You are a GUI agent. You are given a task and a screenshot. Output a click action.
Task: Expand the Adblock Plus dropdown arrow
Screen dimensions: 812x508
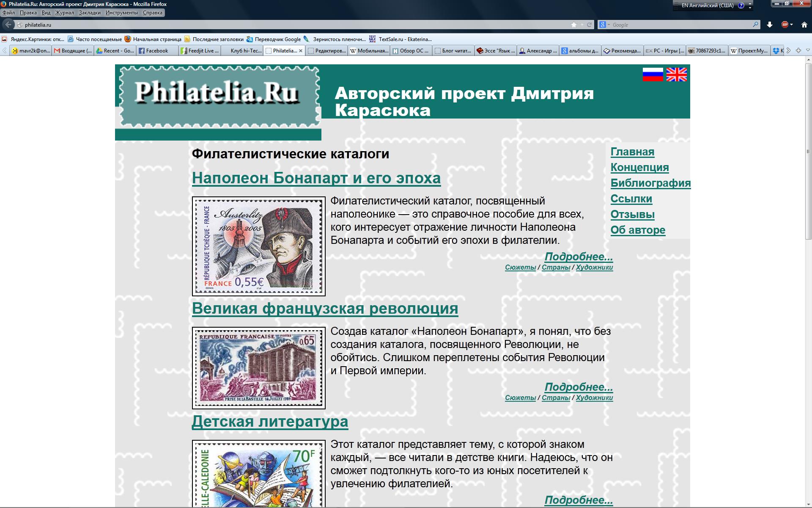coord(792,25)
